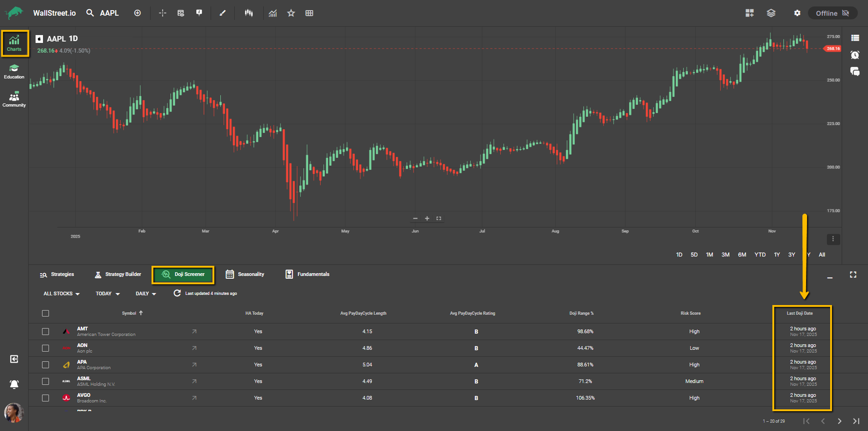The width and height of the screenshot is (868, 431).
Task: Toggle the select-all checkbox in header
Action: pyautogui.click(x=45, y=313)
